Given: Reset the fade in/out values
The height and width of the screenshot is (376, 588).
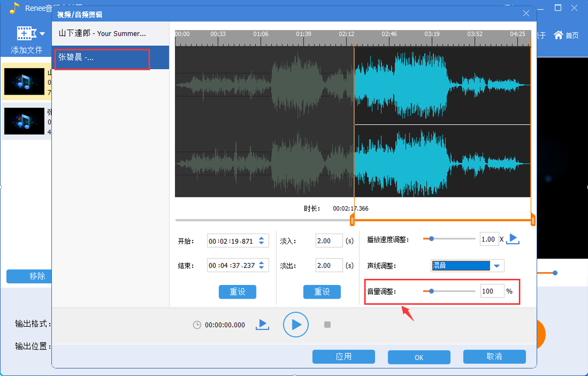Looking at the screenshot, I should tap(322, 292).
